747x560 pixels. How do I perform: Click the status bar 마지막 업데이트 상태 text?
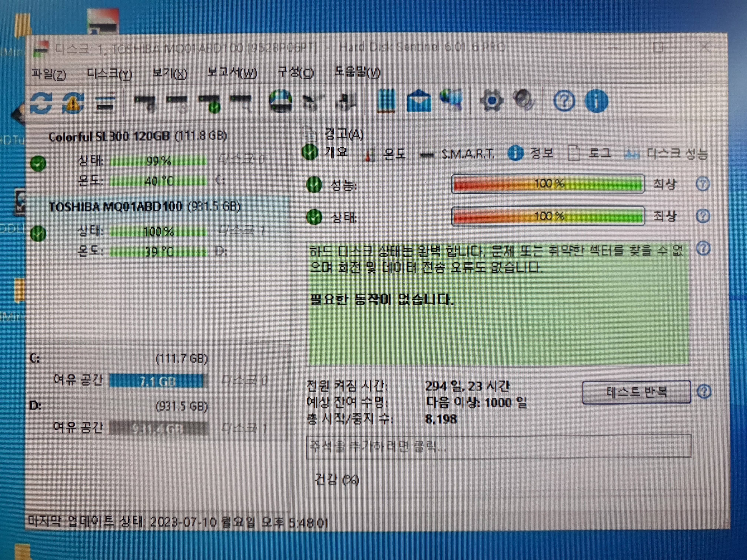coord(178,522)
